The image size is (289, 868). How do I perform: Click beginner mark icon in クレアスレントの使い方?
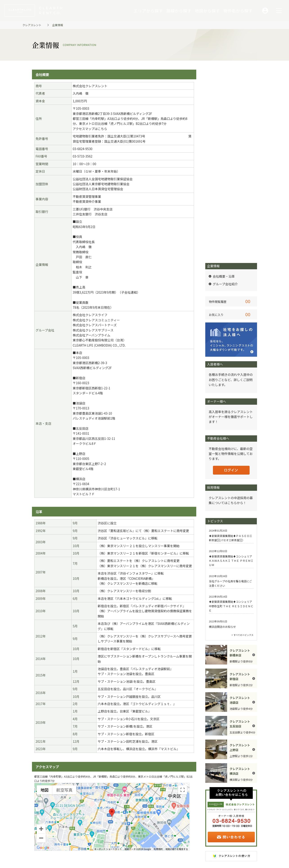214,856
